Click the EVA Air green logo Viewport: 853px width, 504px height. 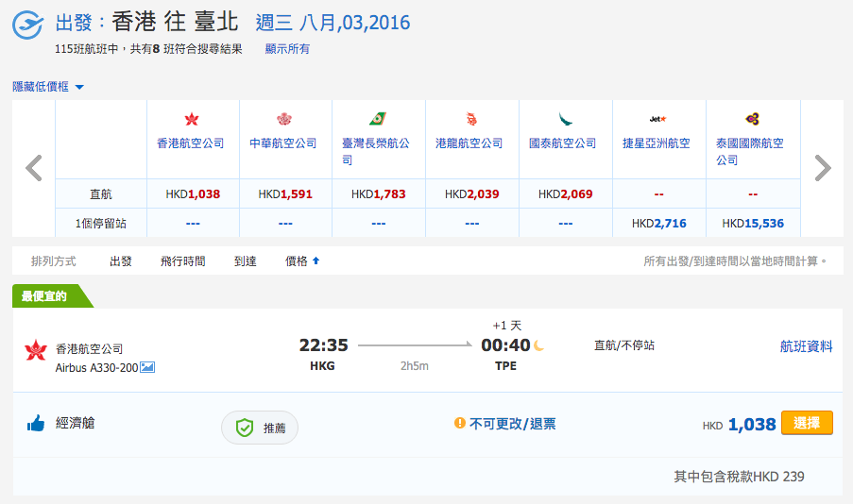coord(378,119)
